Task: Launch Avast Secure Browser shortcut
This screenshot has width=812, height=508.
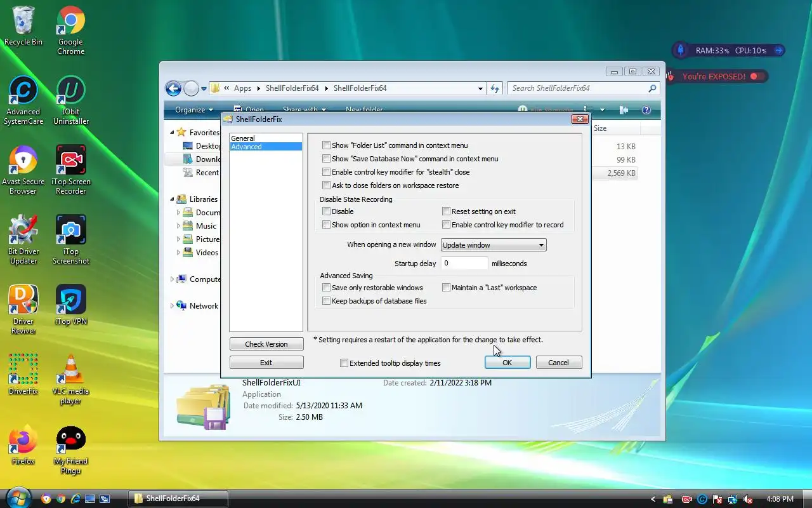Action: pos(23,170)
